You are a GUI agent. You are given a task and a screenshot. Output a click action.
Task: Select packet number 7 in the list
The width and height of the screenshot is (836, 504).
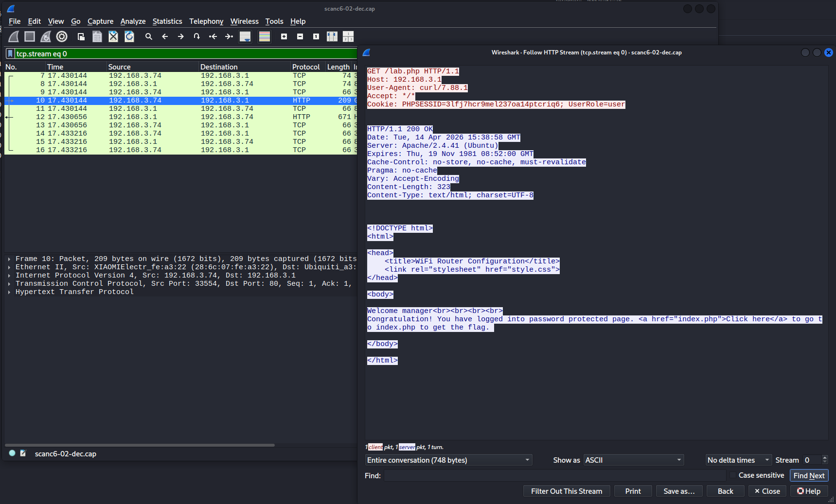[180, 76]
